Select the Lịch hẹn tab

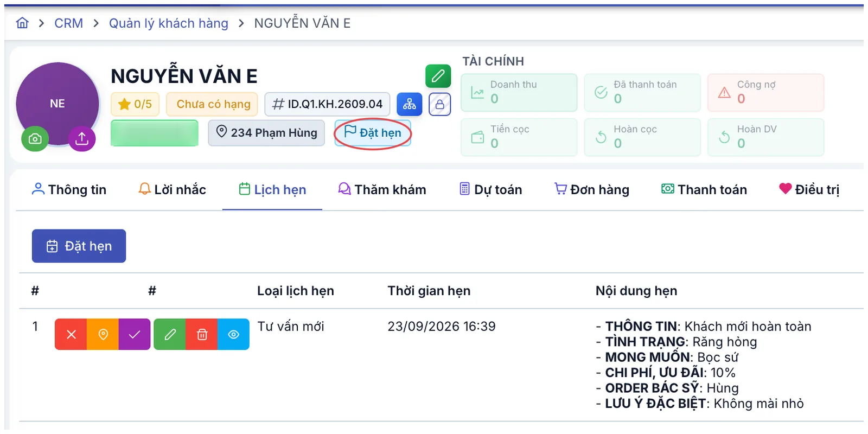coord(272,189)
